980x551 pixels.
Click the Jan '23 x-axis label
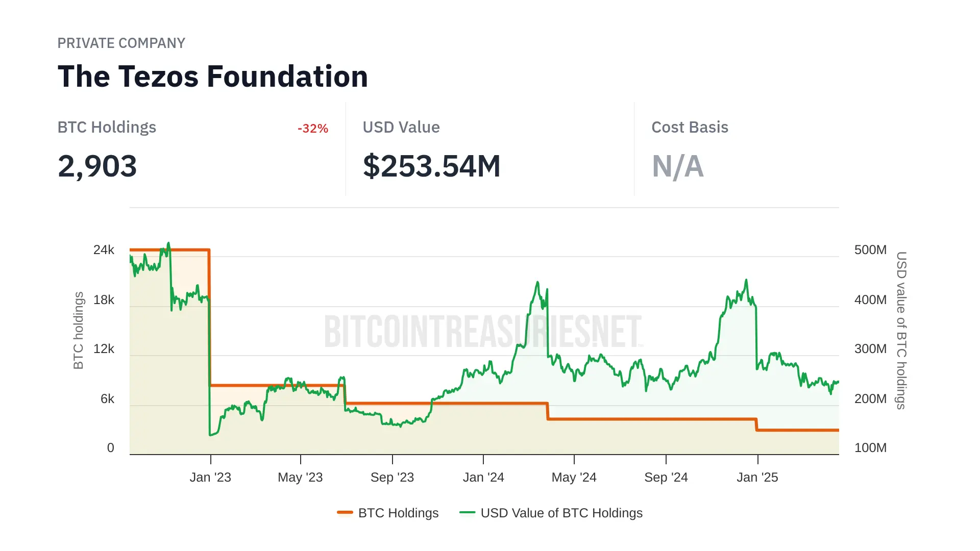click(210, 478)
